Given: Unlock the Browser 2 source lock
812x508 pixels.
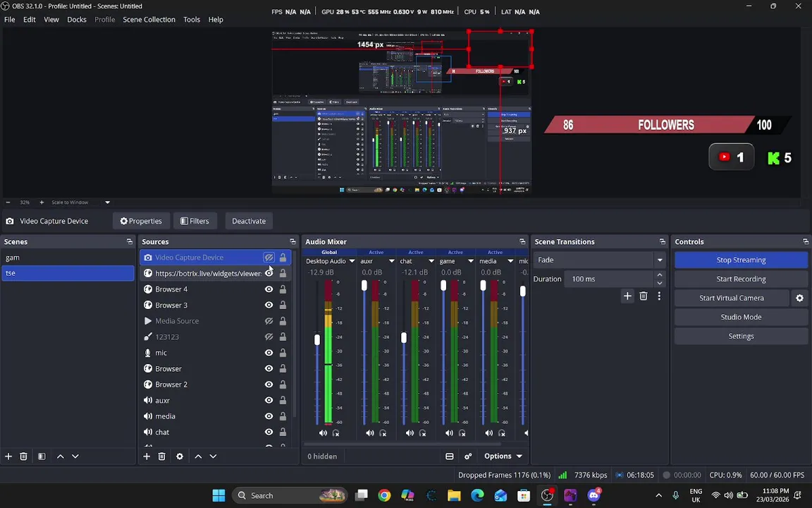Looking at the screenshot, I should pyautogui.click(x=283, y=384).
